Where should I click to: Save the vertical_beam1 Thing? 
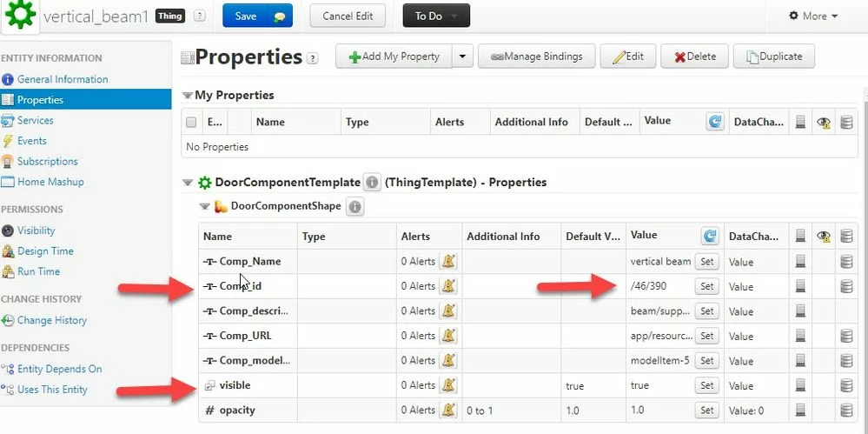245,16
